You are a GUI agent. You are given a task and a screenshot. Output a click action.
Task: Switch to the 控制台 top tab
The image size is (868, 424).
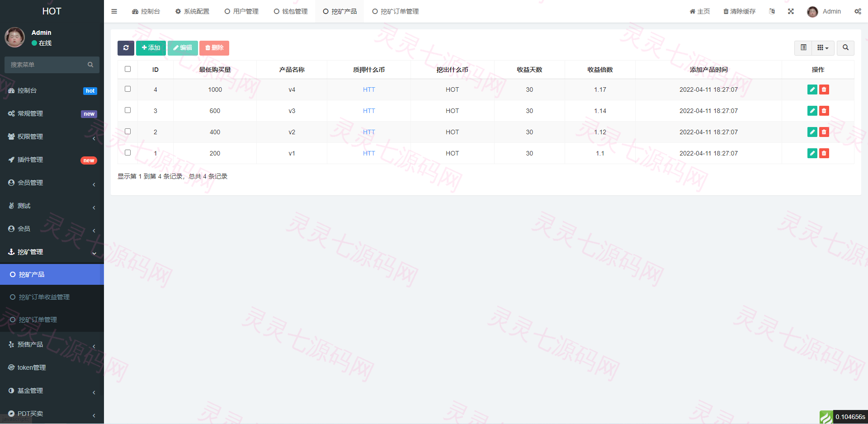pyautogui.click(x=146, y=11)
